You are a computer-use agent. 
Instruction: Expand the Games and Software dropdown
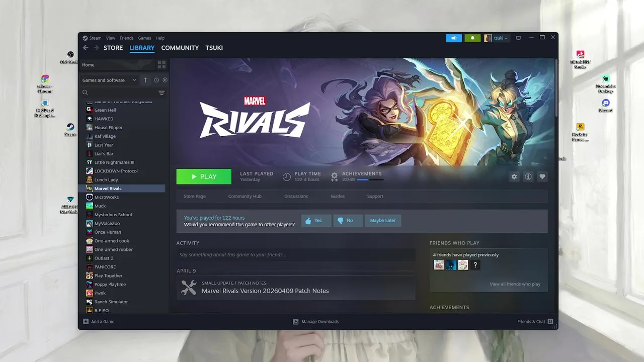109,80
